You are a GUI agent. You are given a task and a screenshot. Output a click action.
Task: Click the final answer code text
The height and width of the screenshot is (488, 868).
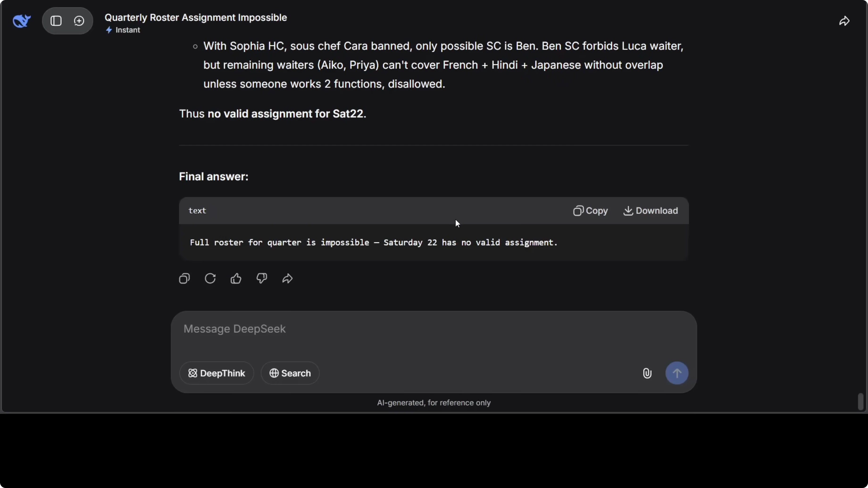point(373,243)
